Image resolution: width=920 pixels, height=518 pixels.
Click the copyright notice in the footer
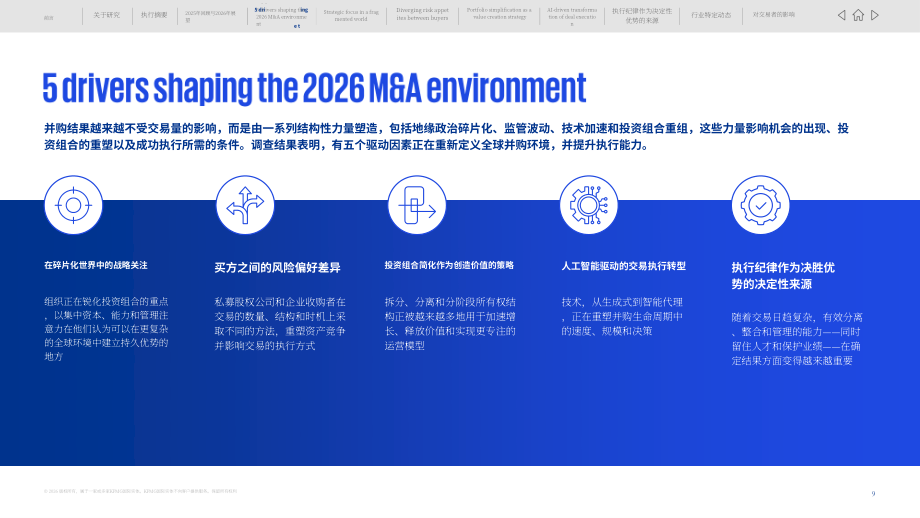coord(140,491)
